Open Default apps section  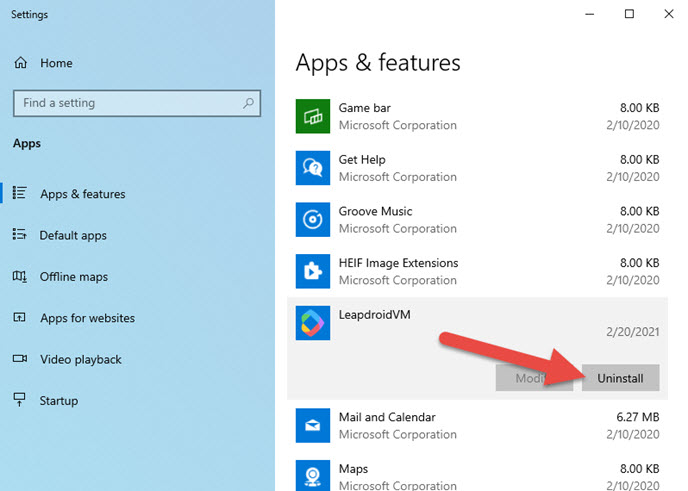(x=73, y=236)
